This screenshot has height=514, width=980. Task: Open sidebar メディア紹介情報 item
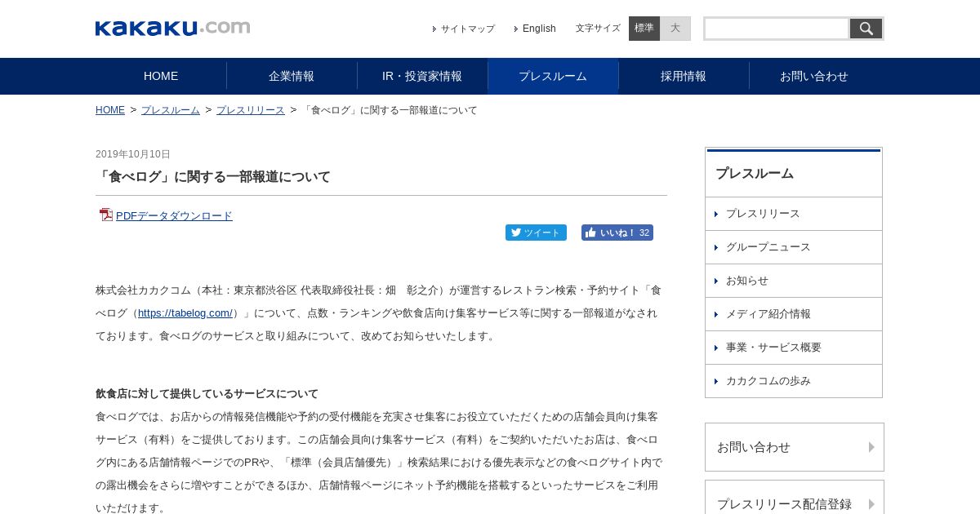[x=794, y=314]
